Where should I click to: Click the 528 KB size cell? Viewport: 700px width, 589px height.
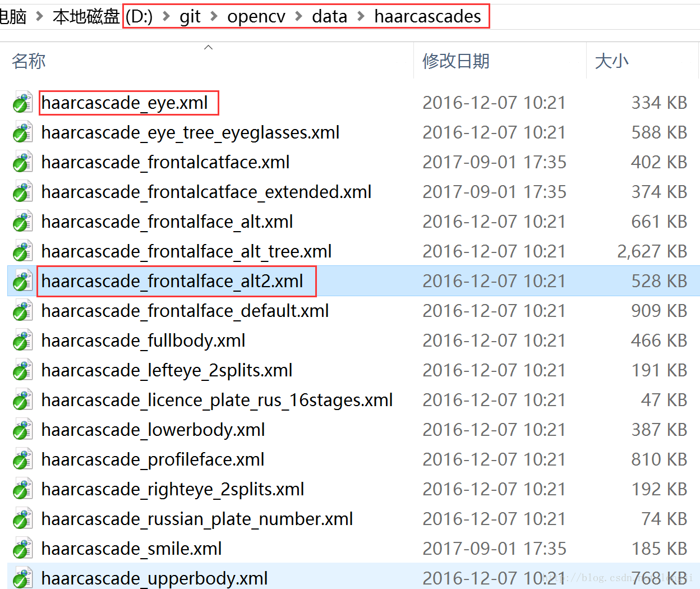pos(660,281)
